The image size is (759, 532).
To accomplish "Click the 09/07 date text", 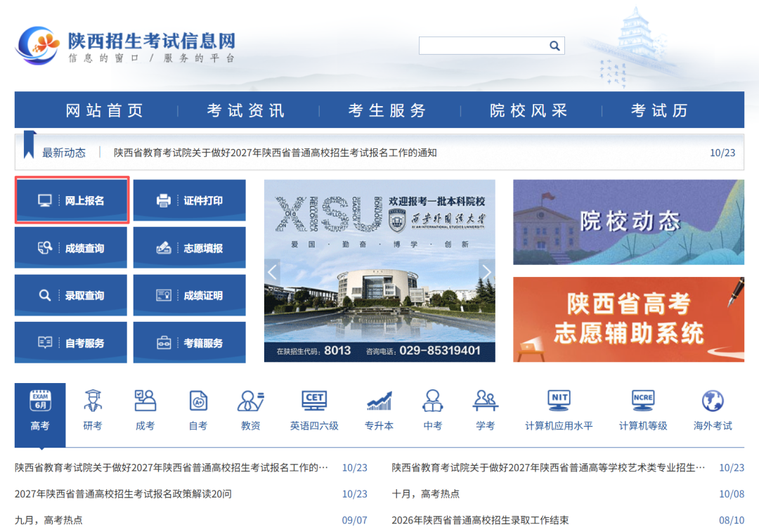I will click(x=354, y=520).
